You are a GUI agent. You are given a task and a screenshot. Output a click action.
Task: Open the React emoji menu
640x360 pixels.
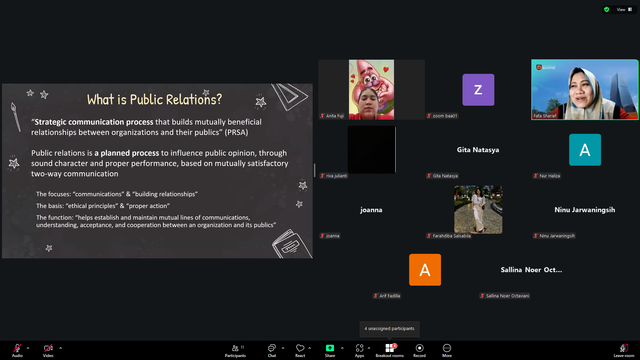coord(300,350)
